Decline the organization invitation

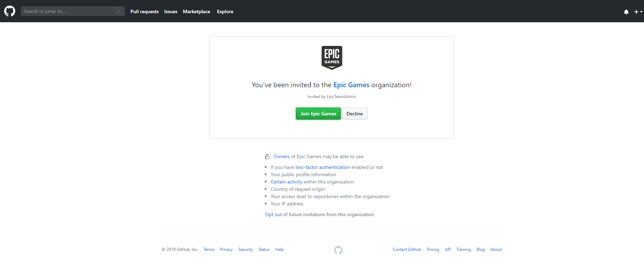point(355,114)
